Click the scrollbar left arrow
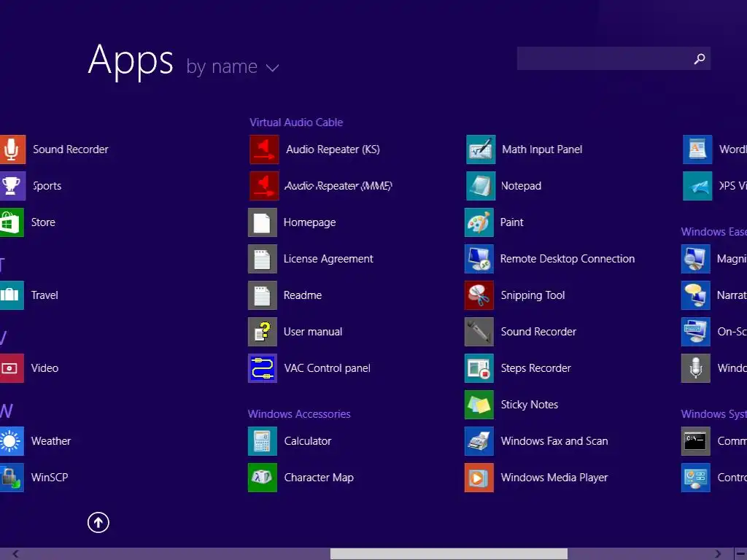747x560 pixels. 16,554
